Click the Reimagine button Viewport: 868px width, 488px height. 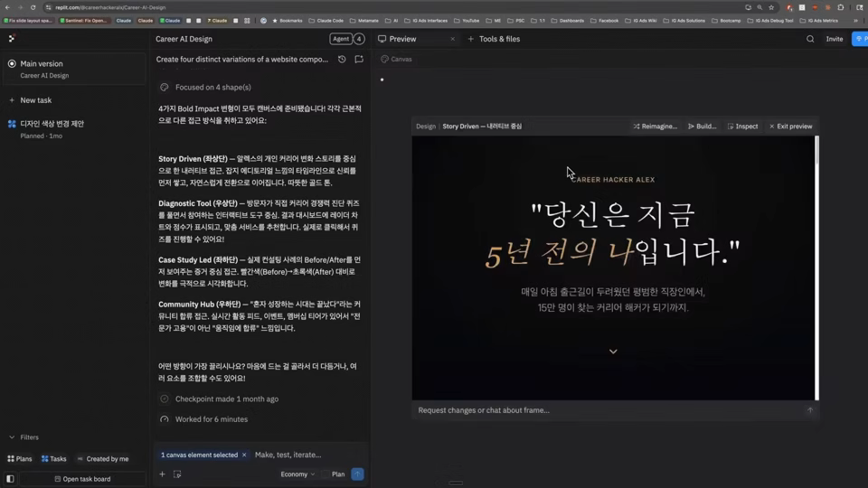pos(656,127)
